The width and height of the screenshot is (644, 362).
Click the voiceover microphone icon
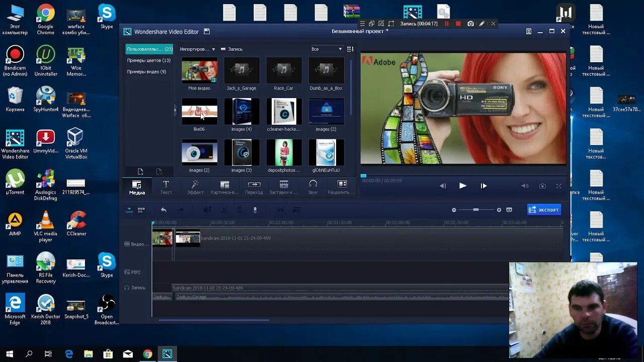(255, 210)
